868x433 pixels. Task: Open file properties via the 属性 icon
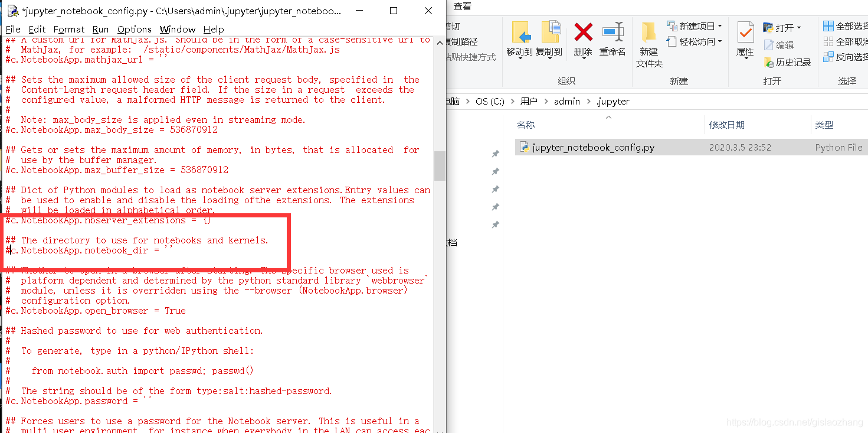tap(745, 35)
